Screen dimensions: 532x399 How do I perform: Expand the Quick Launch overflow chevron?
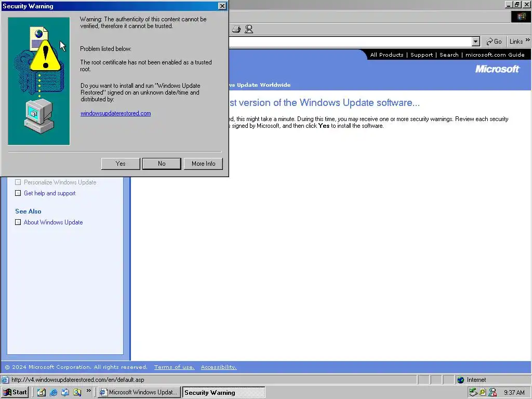point(88,391)
